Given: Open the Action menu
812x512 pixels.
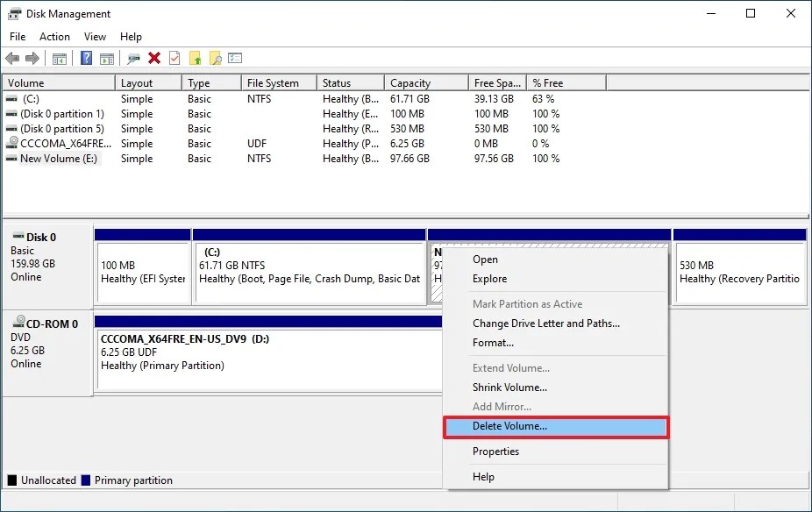Looking at the screenshot, I should (x=54, y=37).
